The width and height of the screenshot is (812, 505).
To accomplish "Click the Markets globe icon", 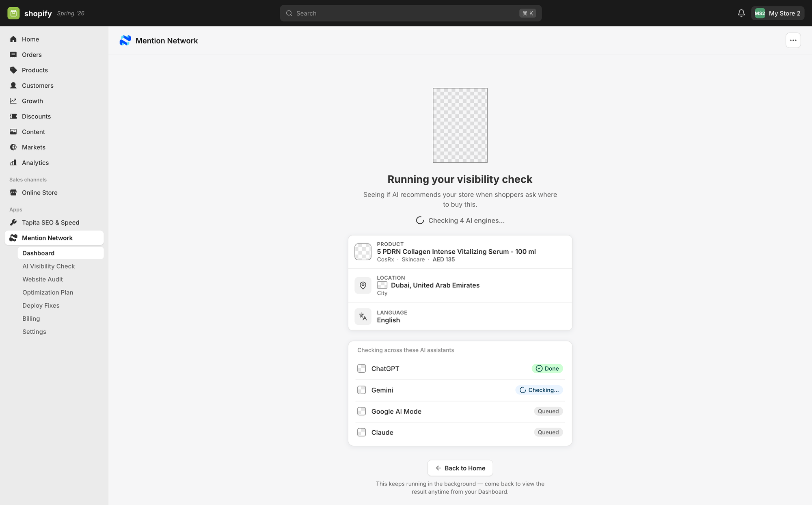I will click(x=13, y=147).
